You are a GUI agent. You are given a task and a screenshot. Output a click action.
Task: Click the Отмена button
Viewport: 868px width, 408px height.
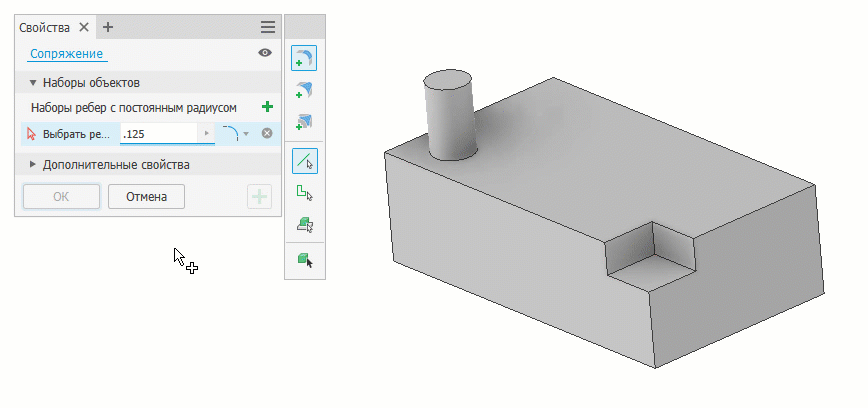coord(146,197)
